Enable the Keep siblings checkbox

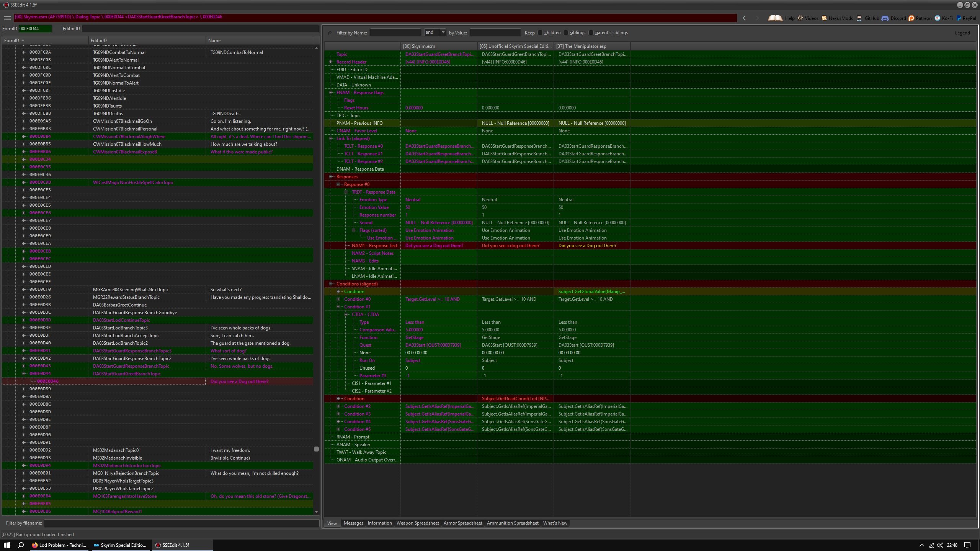pyautogui.click(x=566, y=33)
